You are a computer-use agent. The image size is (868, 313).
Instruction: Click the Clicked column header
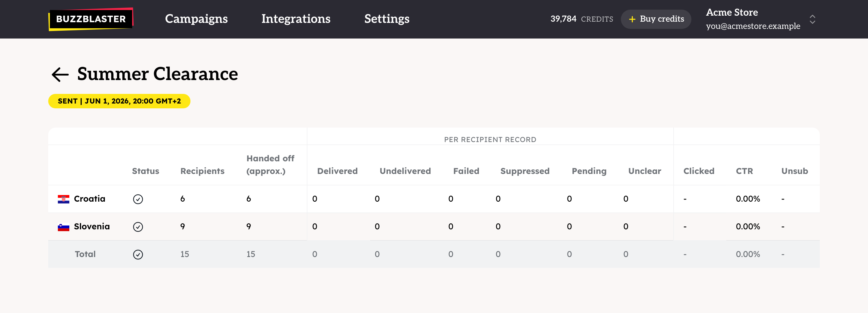[x=699, y=171]
